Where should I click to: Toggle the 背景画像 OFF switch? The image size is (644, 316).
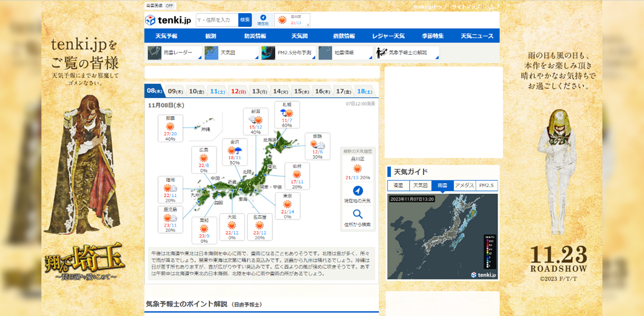pyautogui.click(x=169, y=6)
